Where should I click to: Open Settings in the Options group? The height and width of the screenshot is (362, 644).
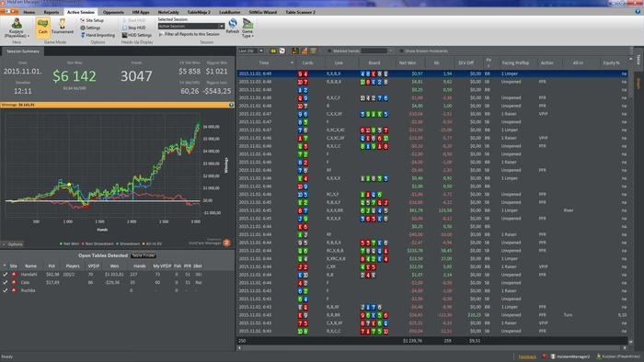point(90,28)
